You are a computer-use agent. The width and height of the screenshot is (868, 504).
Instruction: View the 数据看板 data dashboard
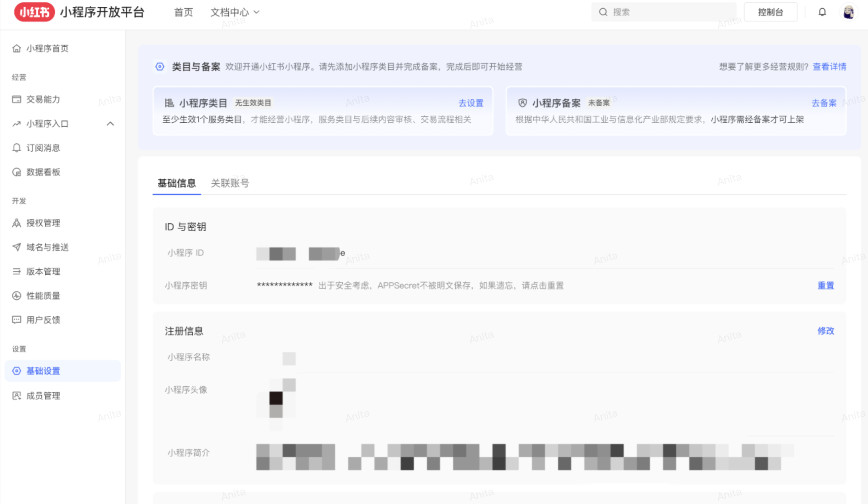click(43, 172)
